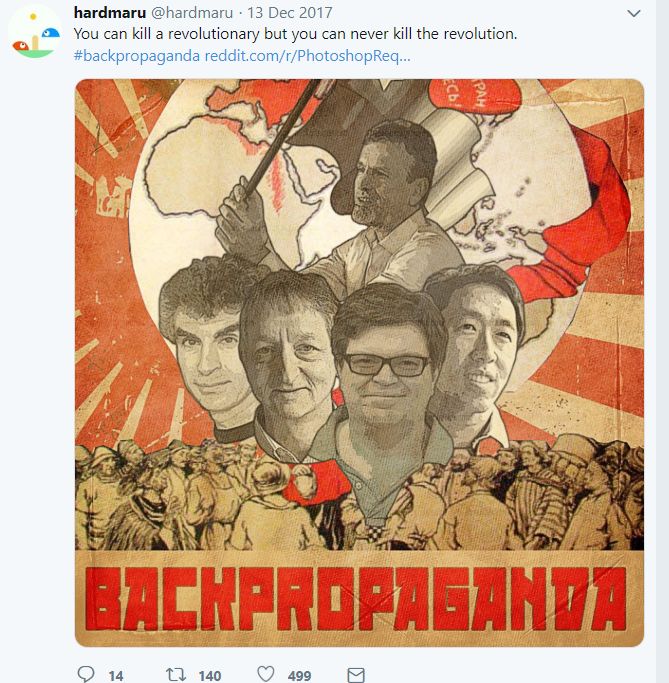669x683 pixels.
Task: Click the bold hardmaru display name
Action: pyautogui.click(x=110, y=13)
